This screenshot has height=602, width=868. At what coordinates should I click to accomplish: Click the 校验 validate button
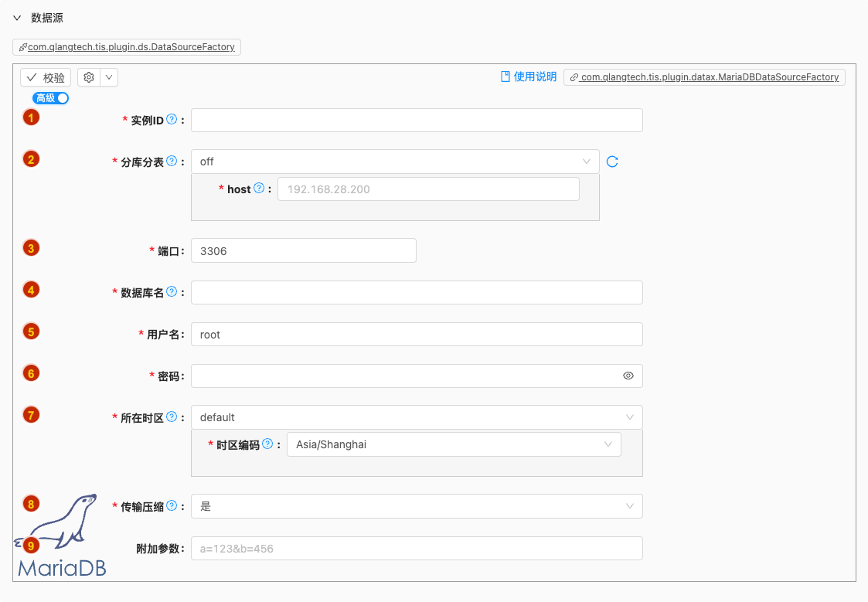click(46, 77)
